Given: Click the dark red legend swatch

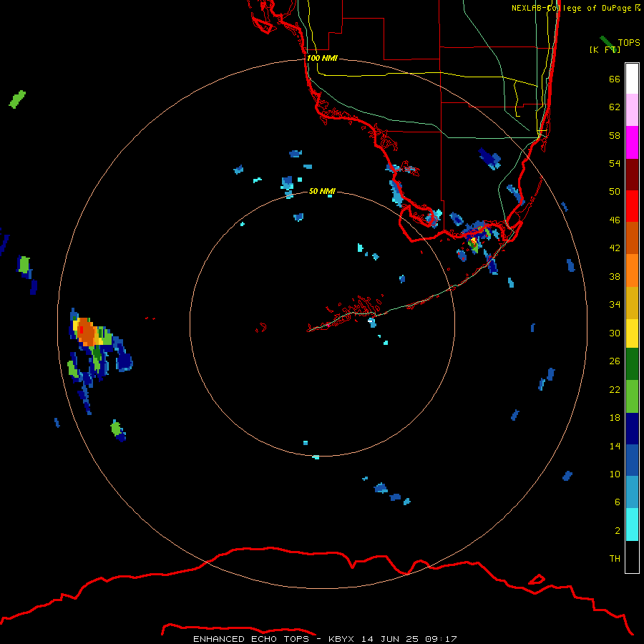Looking at the screenshot, I should click(x=632, y=175).
